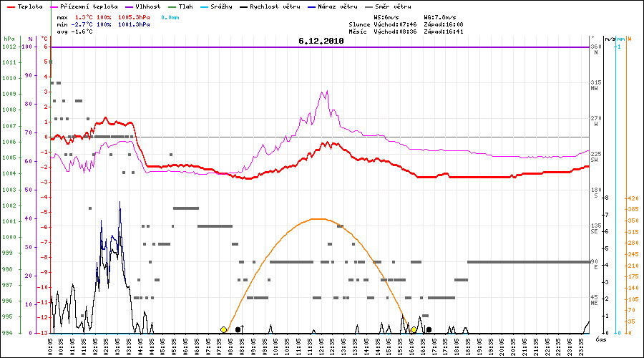This screenshot has width=644, height=358.
Task: Click the 270 W compass axis label
Action: coord(596,121)
